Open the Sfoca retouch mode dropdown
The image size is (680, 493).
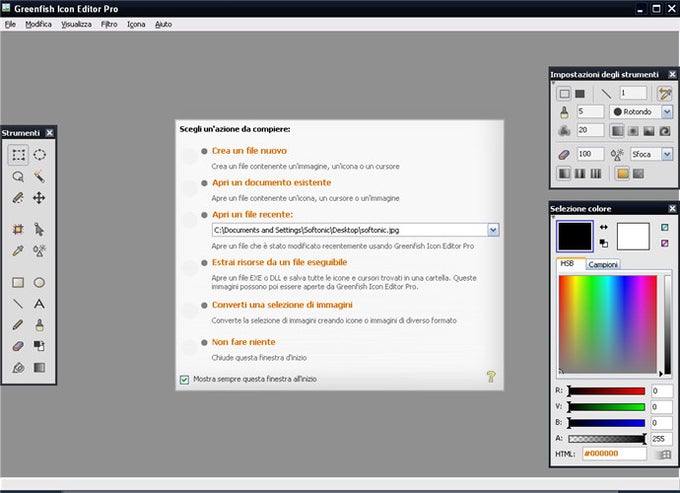coord(667,154)
